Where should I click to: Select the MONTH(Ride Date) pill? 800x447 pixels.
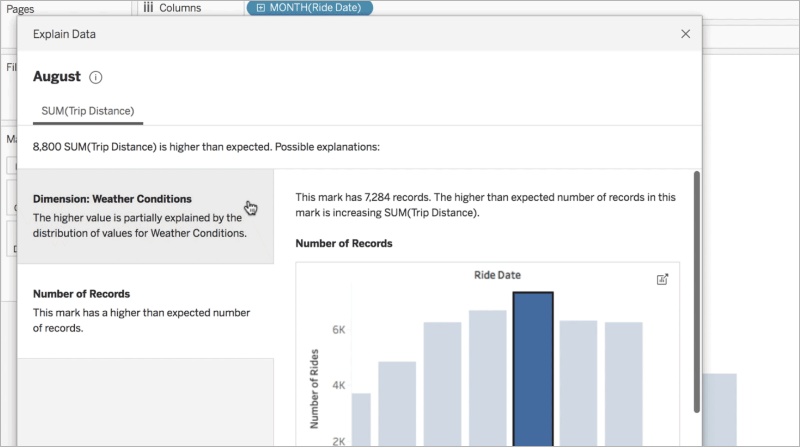tap(310, 8)
